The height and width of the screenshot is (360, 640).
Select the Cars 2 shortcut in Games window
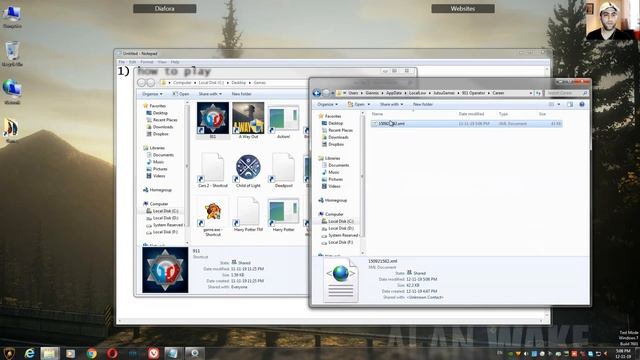(x=213, y=171)
